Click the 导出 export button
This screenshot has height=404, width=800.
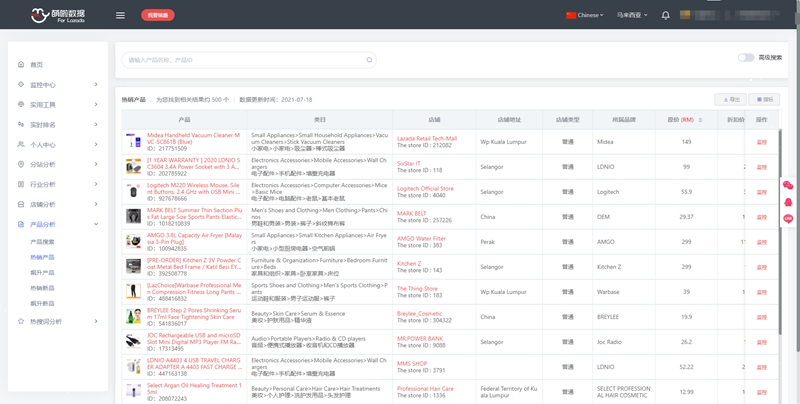coord(731,100)
